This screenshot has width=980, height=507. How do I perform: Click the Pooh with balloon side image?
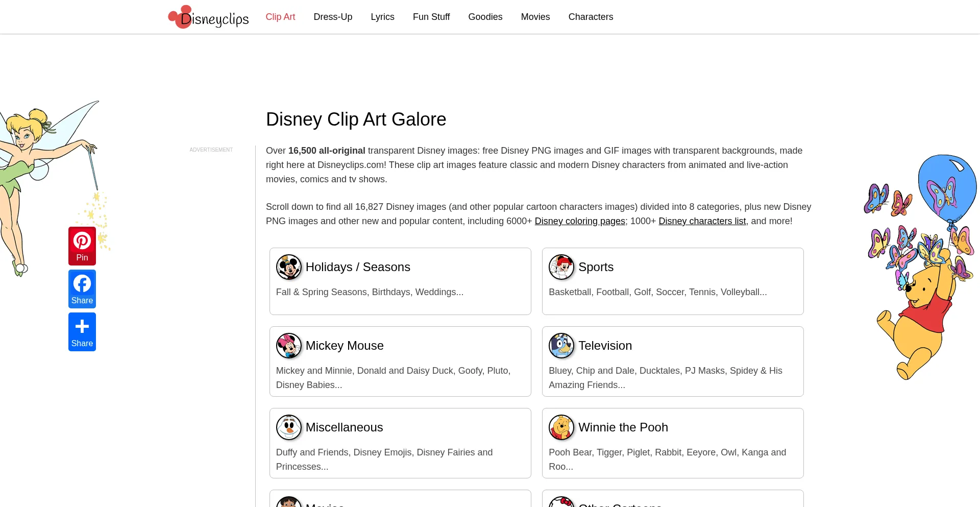click(920, 267)
